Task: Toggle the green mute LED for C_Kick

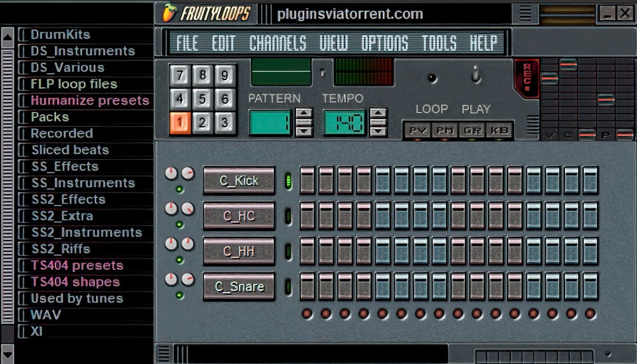Action: [180, 189]
